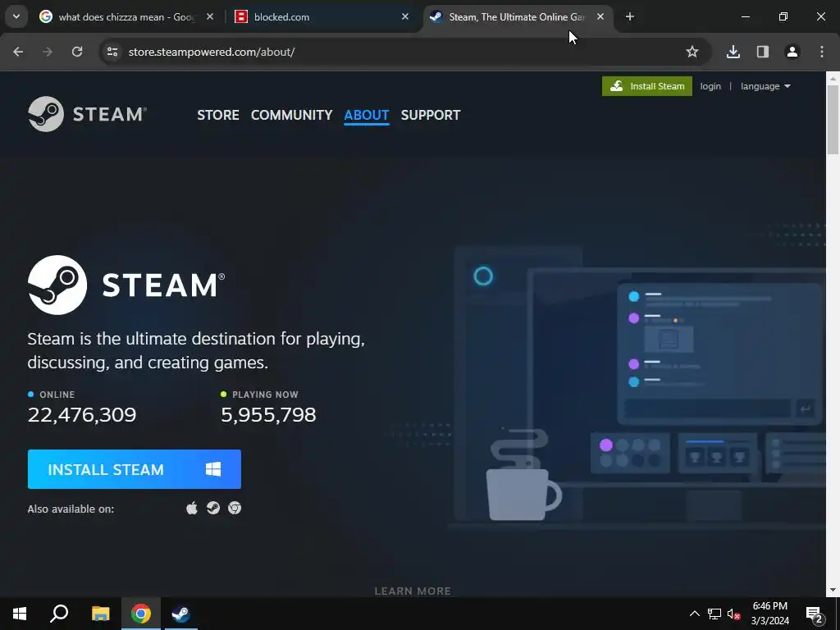Close the Steam tab
The height and width of the screenshot is (630, 840).
pyautogui.click(x=600, y=17)
